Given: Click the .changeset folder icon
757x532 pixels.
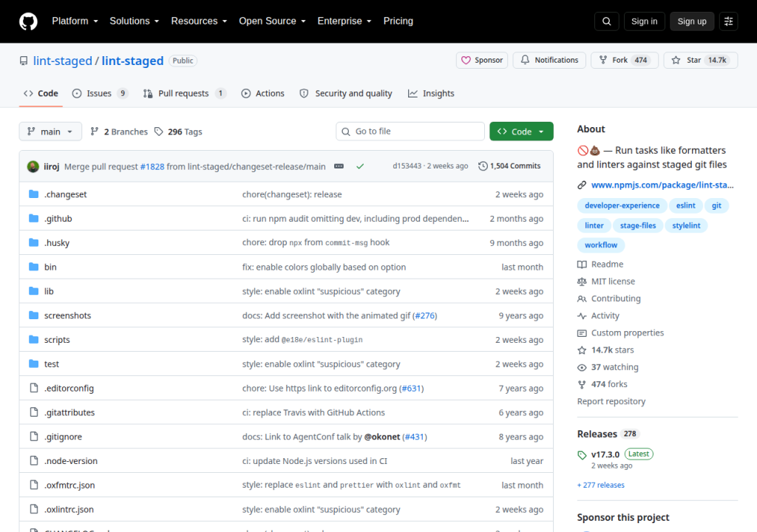Looking at the screenshot, I should [34, 194].
